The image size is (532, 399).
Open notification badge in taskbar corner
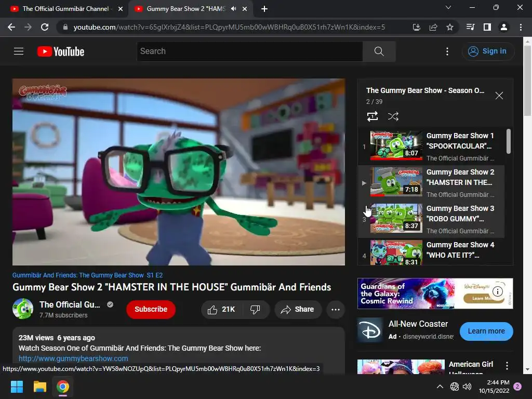[x=517, y=387]
